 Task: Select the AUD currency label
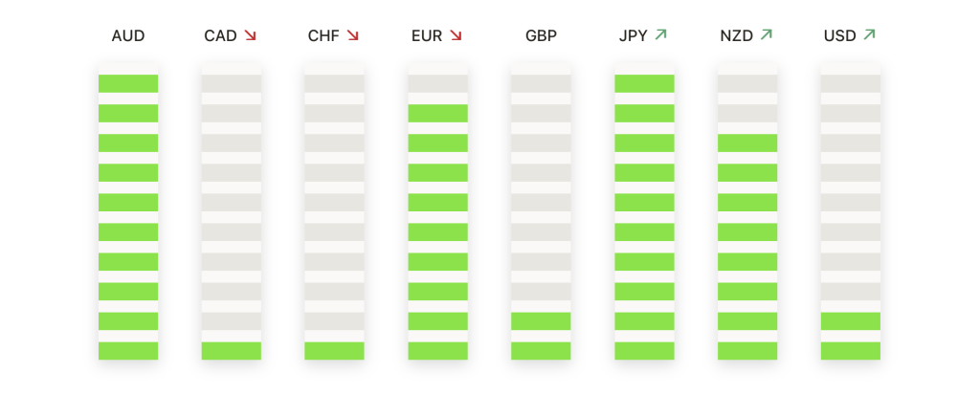[x=128, y=36]
